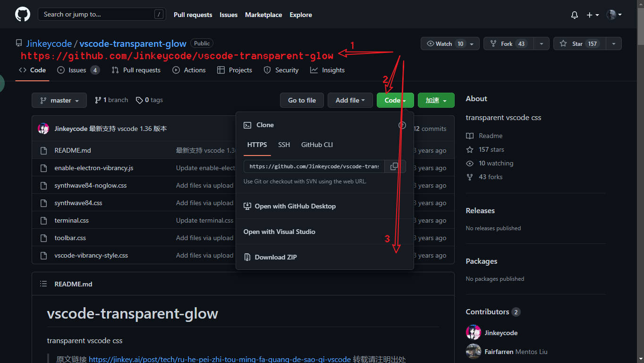Open Explore in top navigation
The width and height of the screenshot is (644, 363).
tap(301, 15)
